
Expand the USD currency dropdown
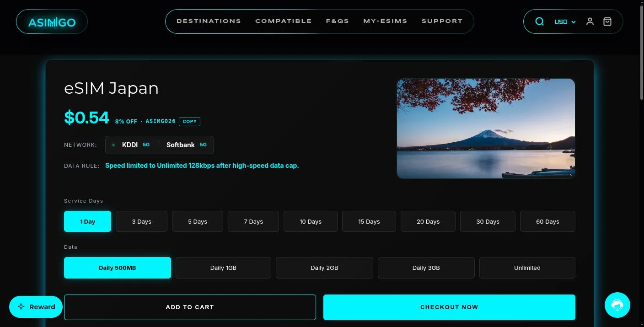(x=565, y=21)
